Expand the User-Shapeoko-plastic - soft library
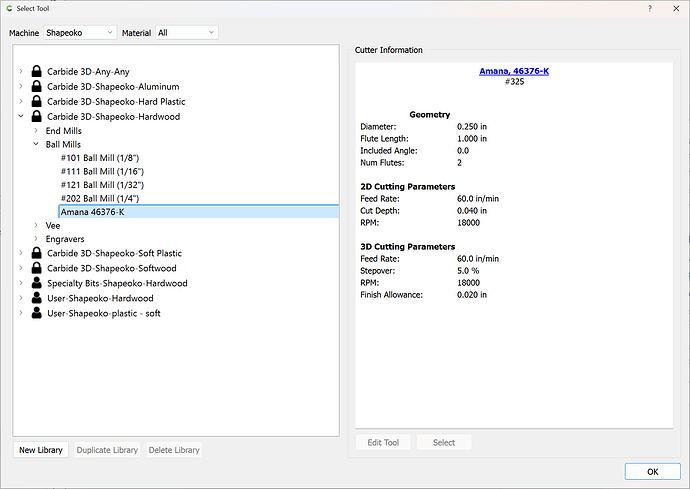690x489 pixels. coord(21,313)
